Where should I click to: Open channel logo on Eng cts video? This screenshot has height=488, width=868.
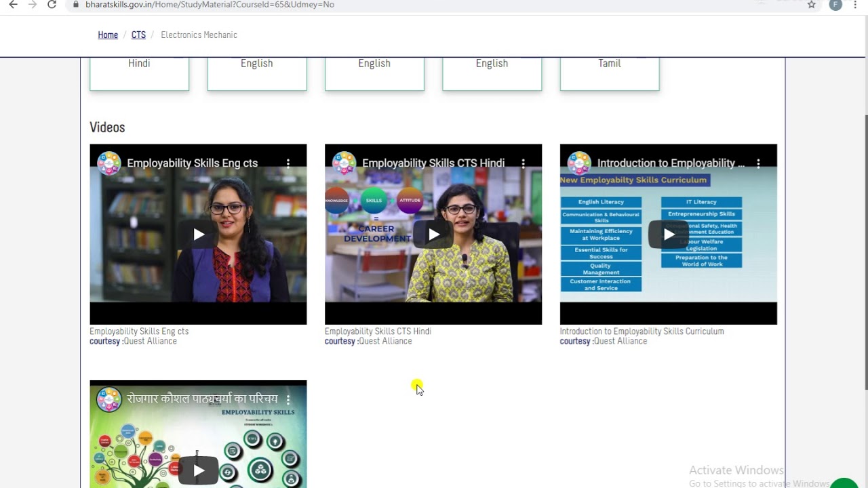[109, 163]
